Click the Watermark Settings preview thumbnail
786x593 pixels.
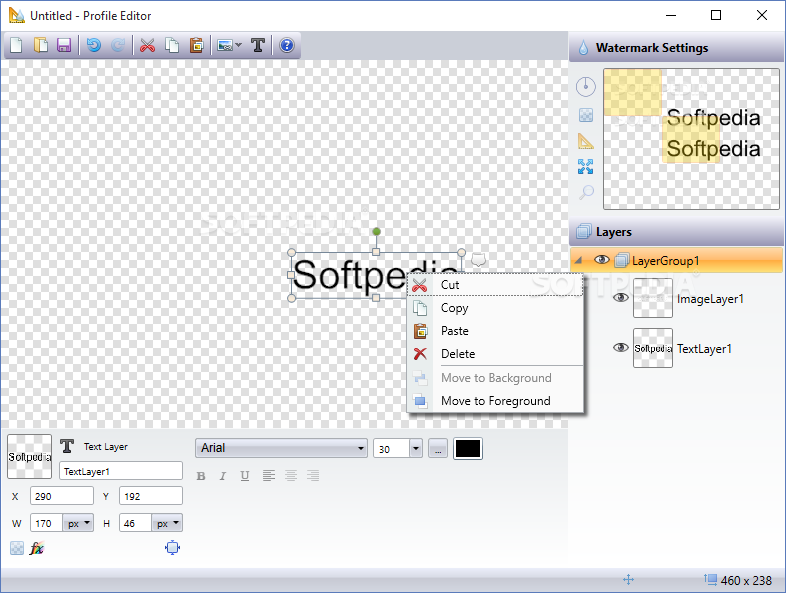(691, 139)
